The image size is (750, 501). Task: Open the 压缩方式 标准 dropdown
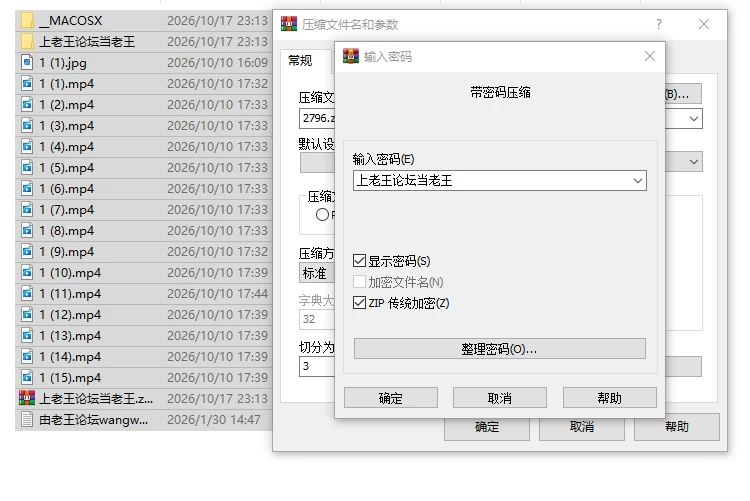click(x=317, y=273)
